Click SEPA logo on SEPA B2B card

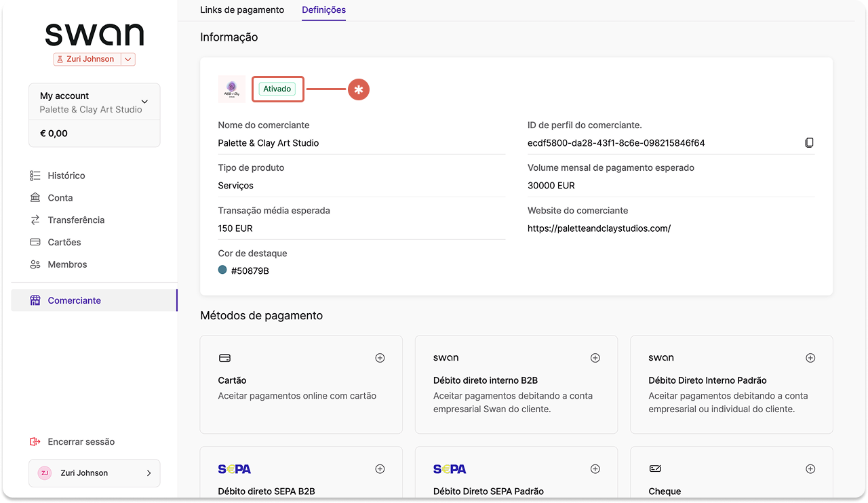(x=235, y=469)
